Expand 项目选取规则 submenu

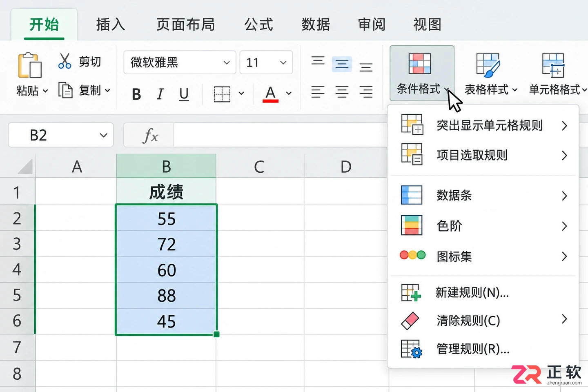(x=483, y=155)
